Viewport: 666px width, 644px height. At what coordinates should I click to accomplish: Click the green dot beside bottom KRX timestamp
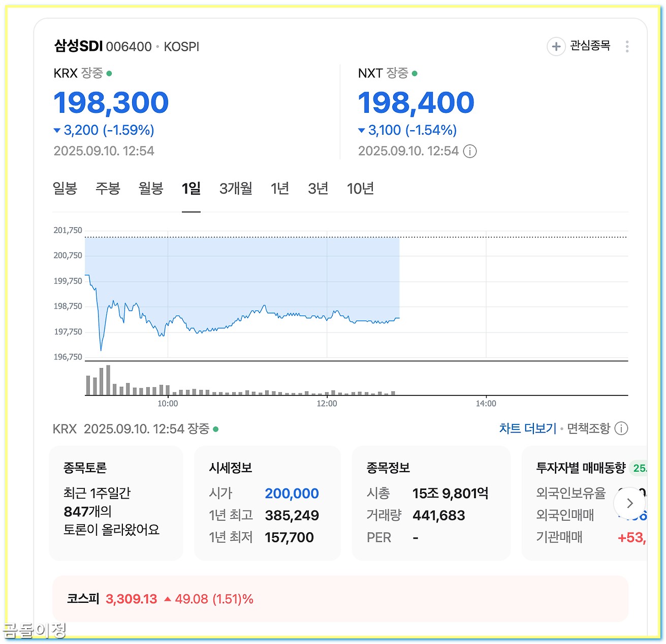215,429
